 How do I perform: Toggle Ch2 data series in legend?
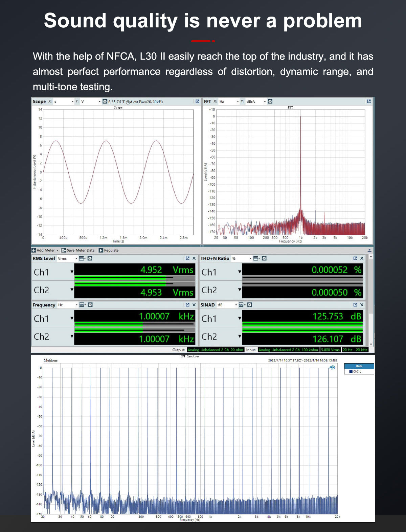(351, 371)
